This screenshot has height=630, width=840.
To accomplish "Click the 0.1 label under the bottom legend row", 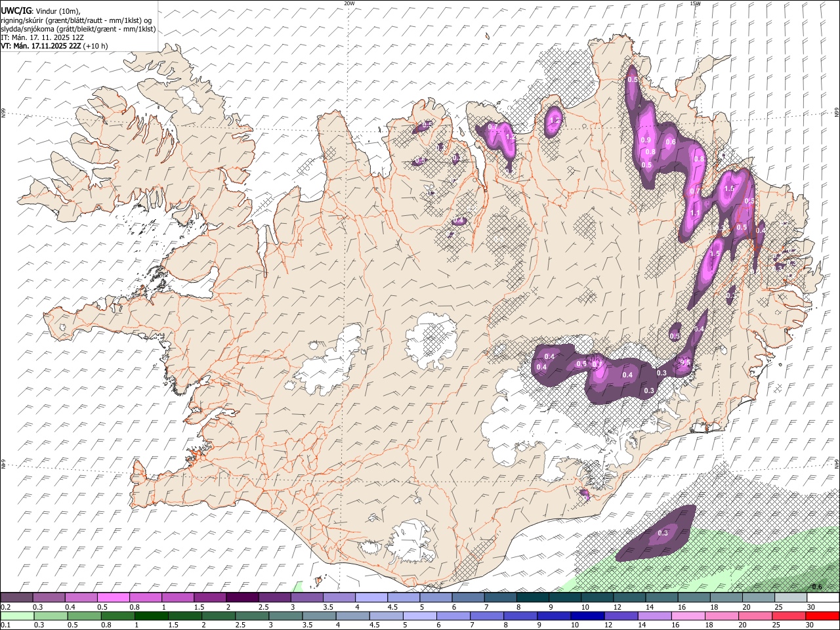I will 6,625.
